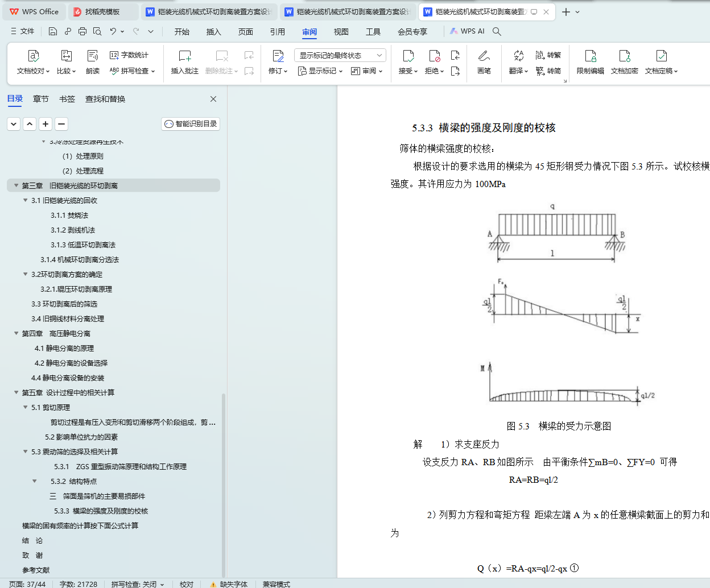
Task: Click the undo arrow icon
Action: click(x=113, y=31)
